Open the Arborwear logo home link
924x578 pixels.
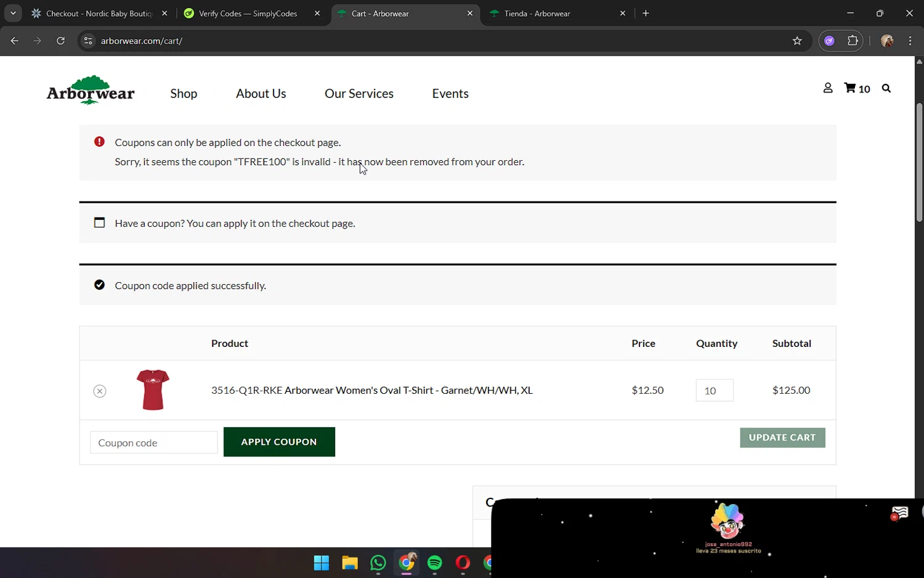pos(91,90)
